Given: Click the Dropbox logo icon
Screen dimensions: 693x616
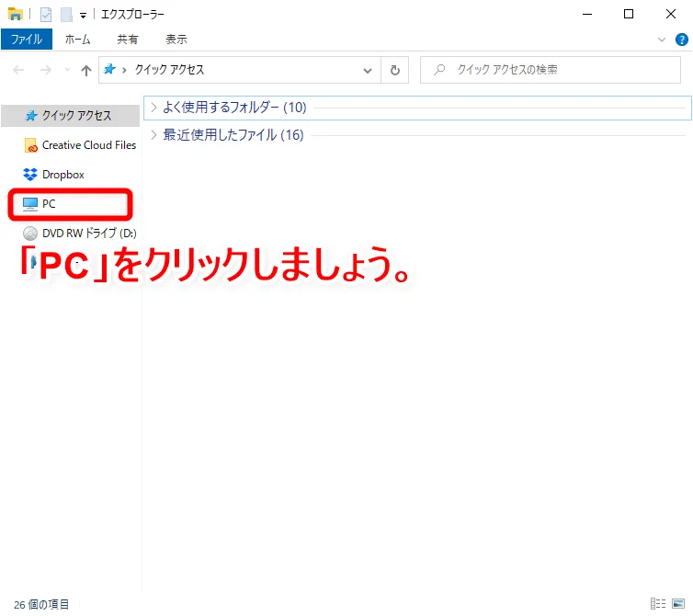Looking at the screenshot, I should (30, 175).
